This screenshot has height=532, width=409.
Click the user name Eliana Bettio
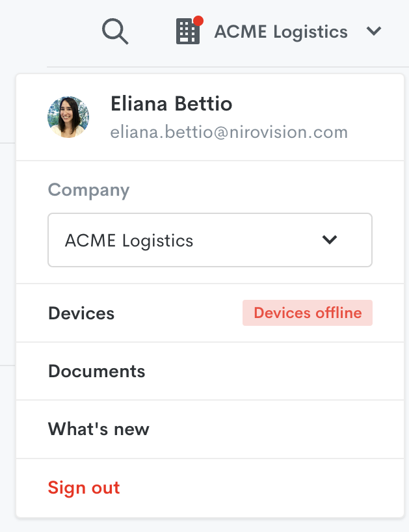click(x=171, y=103)
